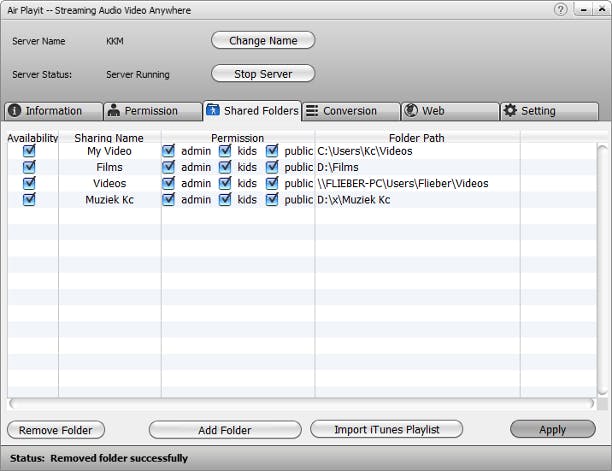The image size is (612, 471).
Task: Click the Shared Folders tab folder icon
Action: pos(213,110)
